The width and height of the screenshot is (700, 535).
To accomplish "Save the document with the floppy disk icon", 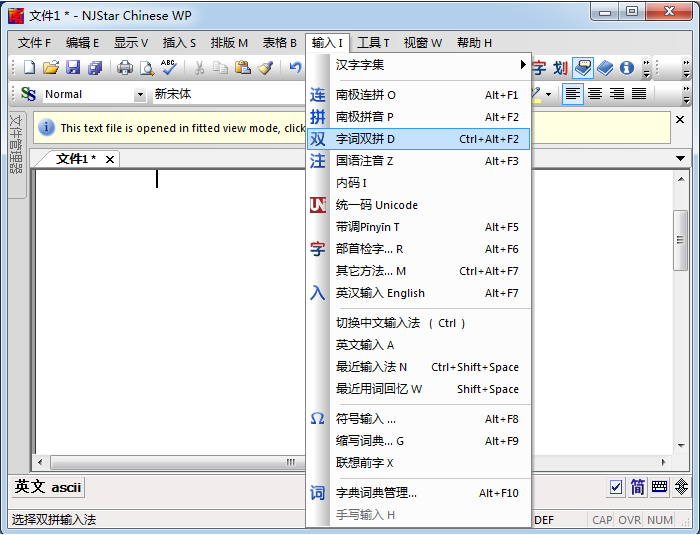I will 73,68.
